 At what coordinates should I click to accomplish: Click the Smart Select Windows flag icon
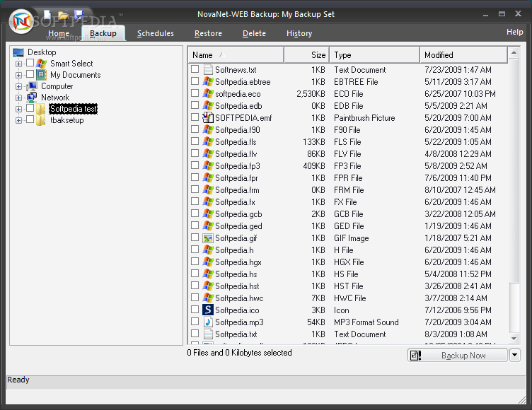pyautogui.click(x=42, y=64)
